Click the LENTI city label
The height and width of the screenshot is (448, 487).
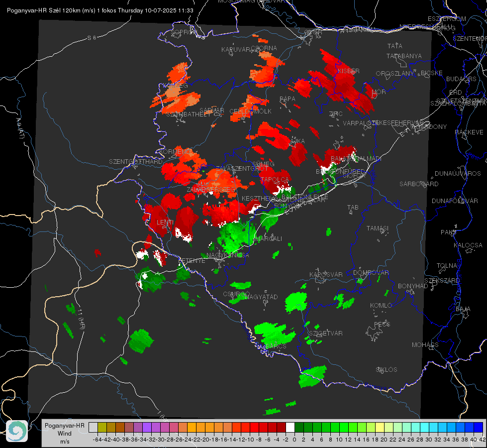point(165,223)
